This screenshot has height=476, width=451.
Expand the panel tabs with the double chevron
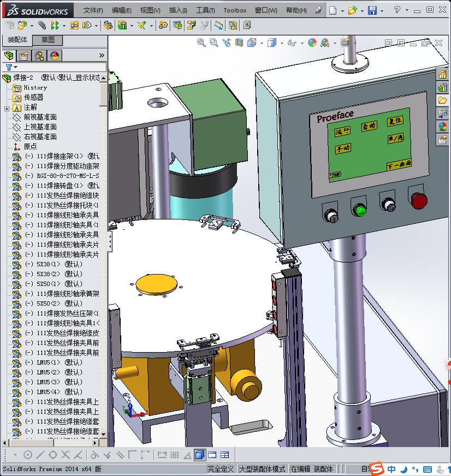(x=102, y=56)
